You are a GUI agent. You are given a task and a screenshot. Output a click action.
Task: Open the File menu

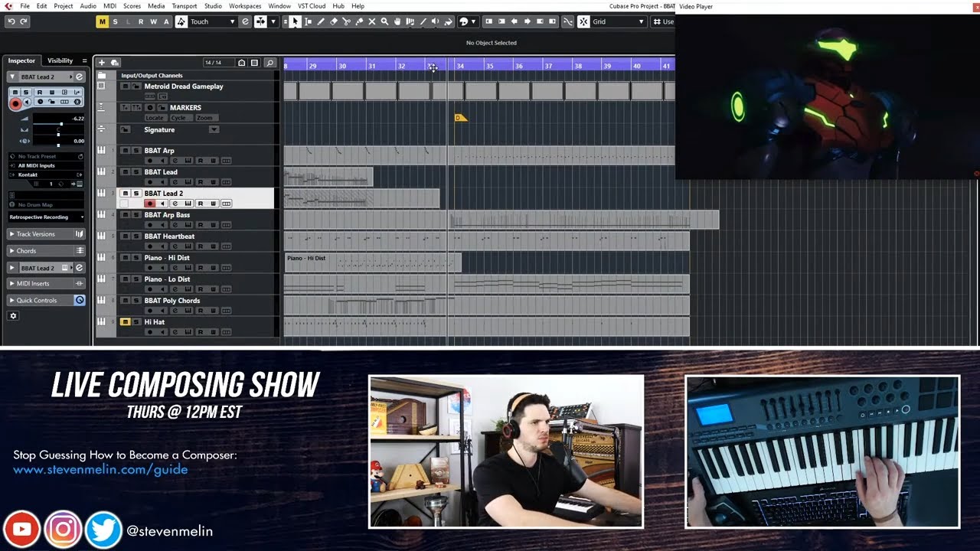[25, 6]
